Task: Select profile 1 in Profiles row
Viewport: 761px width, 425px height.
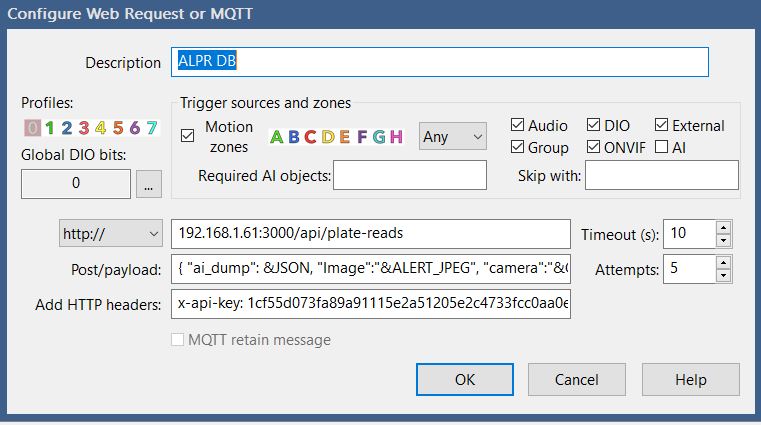Action: [50, 128]
